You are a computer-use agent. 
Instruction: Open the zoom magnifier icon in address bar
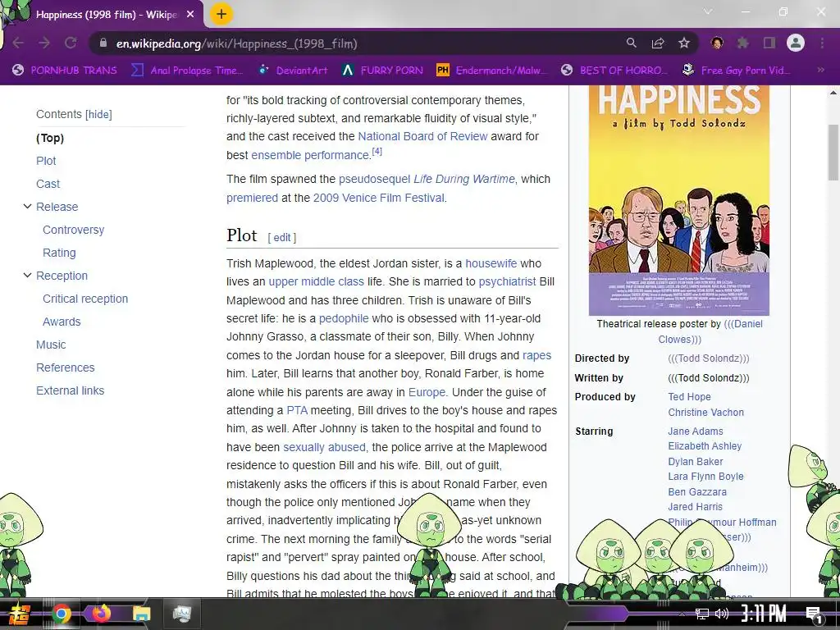(632, 43)
